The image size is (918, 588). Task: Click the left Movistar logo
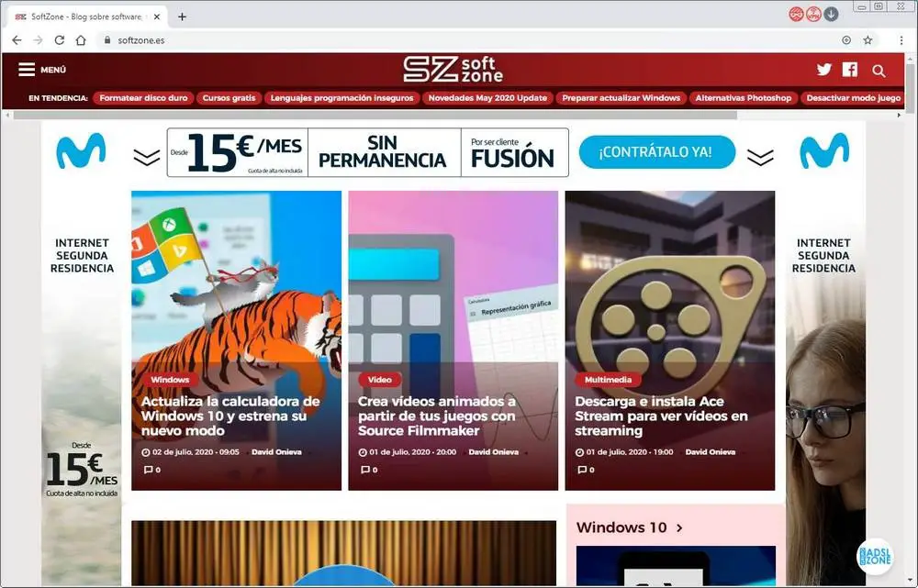coord(81,150)
